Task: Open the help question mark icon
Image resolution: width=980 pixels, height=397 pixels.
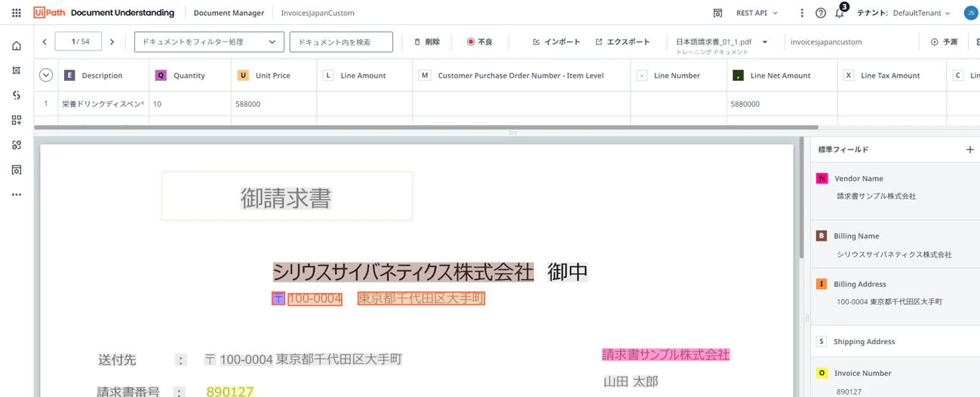Action: pos(821,13)
